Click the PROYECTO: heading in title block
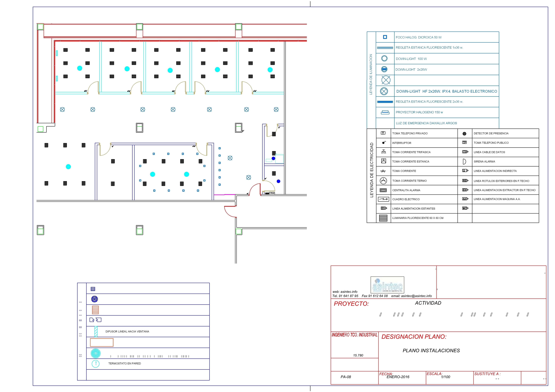 [351, 304]
